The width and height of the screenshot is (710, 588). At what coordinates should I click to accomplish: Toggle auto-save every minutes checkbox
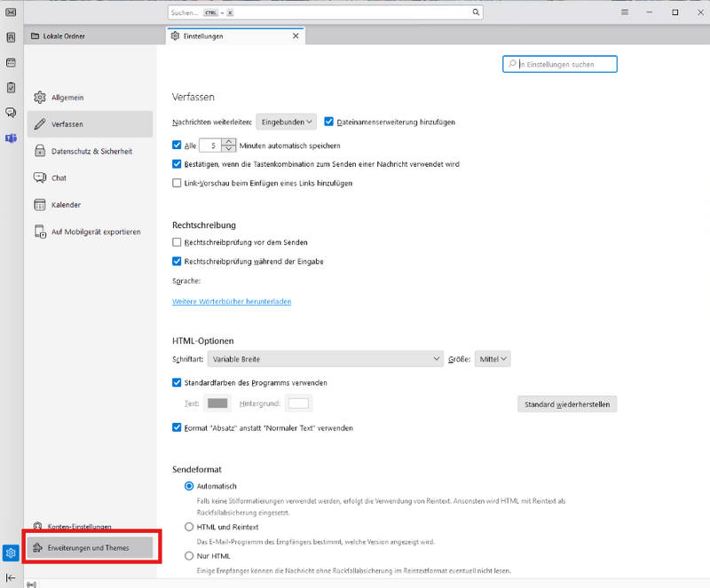click(177, 145)
